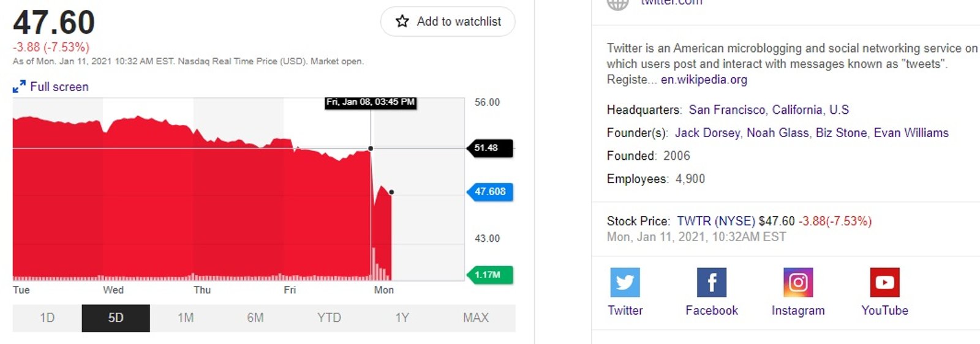Viewport: 980px width, 344px height.
Task: Open the en.wikipedia.org link
Action: click(x=704, y=80)
